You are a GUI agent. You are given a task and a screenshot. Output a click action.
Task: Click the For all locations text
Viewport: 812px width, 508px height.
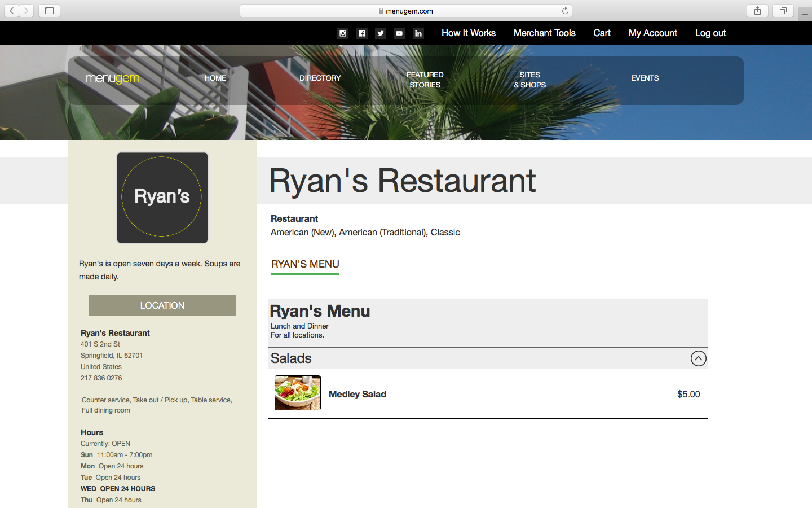(x=297, y=335)
